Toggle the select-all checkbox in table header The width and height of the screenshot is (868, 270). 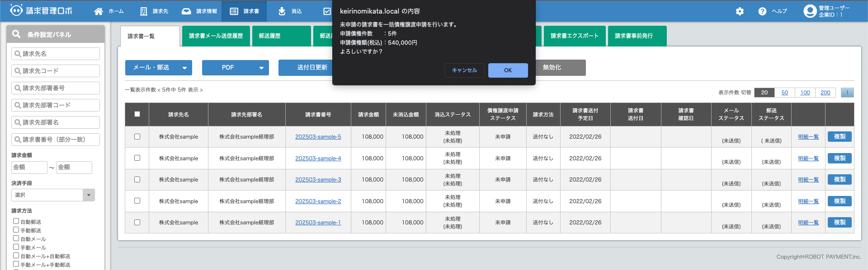pyautogui.click(x=137, y=114)
